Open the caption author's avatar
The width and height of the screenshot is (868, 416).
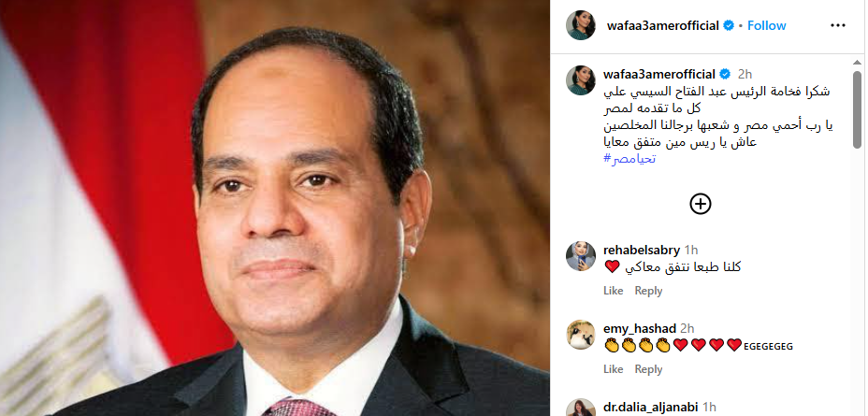point(581,80)
